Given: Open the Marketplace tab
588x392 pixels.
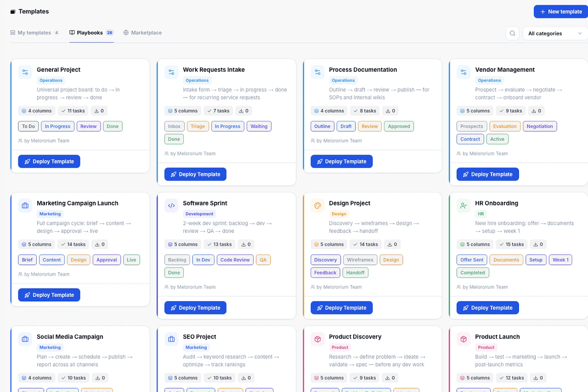Looking at the screenshot, I should point(142,33).
